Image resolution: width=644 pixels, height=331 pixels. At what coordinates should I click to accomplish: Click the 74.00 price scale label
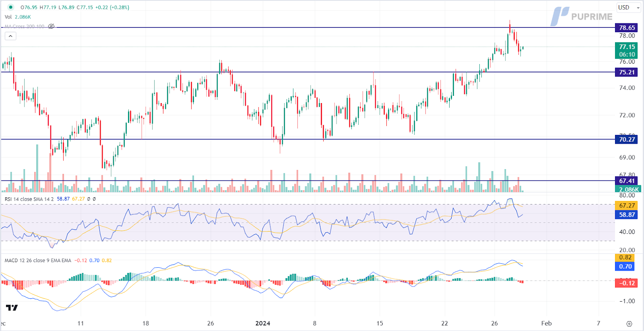627,88
